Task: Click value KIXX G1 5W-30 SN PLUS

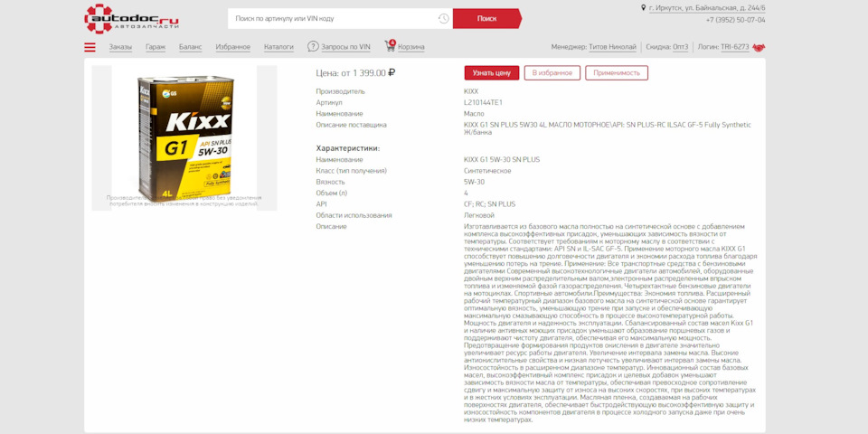Action: [x=502, y=159]
